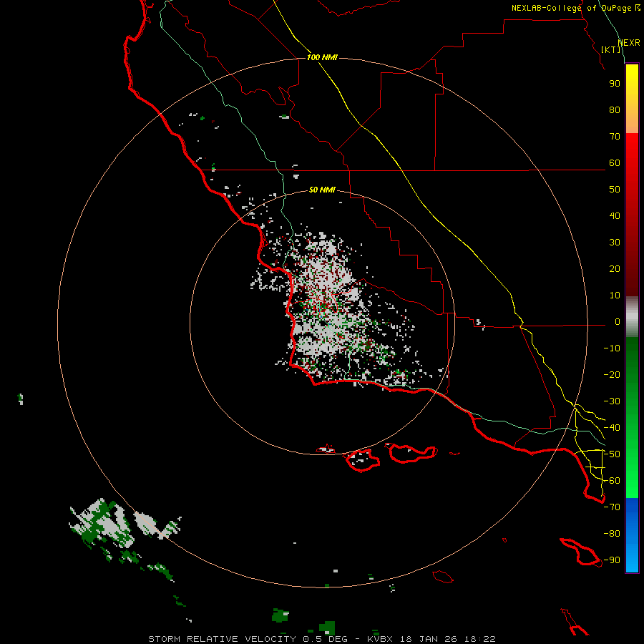Click the -20 knot scale label
644x644 pixels.
612,374
